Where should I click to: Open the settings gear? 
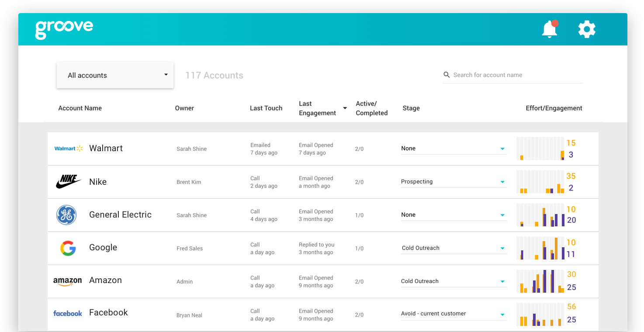tap(587, 29)
